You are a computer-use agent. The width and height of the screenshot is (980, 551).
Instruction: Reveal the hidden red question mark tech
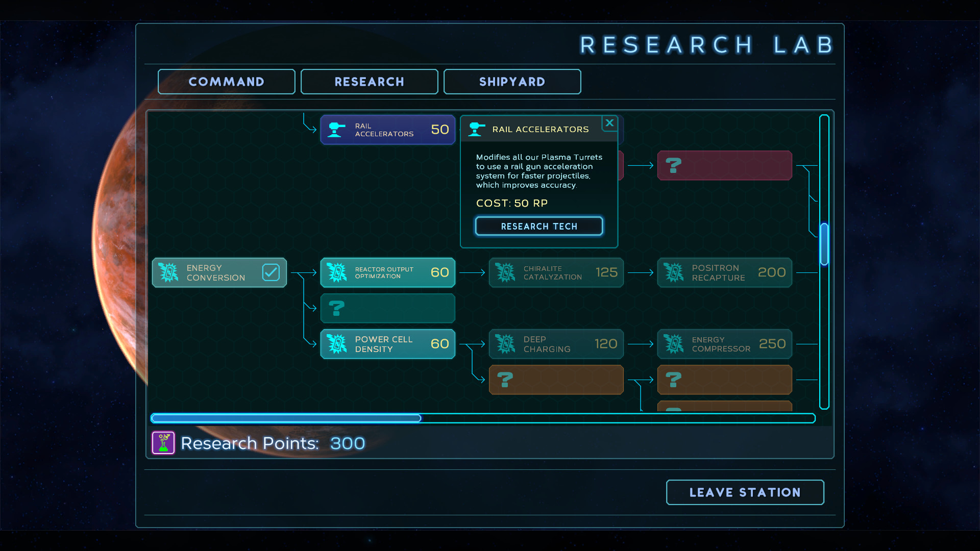[724, 165]
